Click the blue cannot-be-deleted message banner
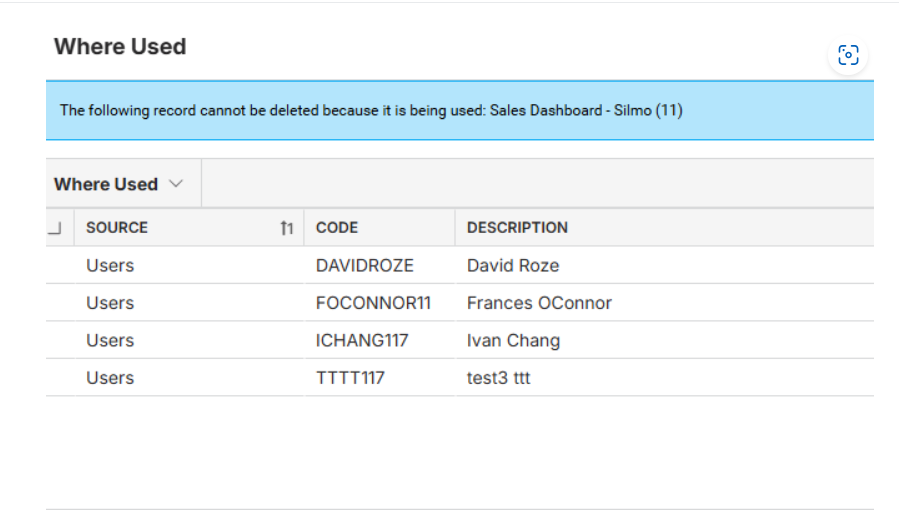 pos(460,110)
